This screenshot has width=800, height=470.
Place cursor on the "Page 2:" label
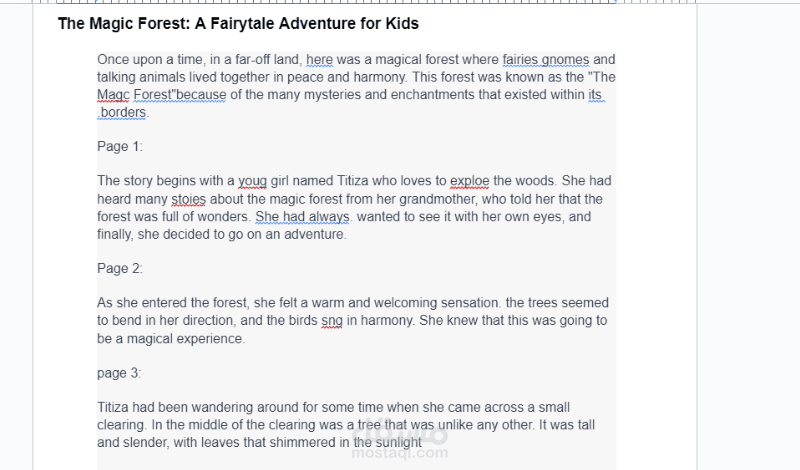point(119,268)
